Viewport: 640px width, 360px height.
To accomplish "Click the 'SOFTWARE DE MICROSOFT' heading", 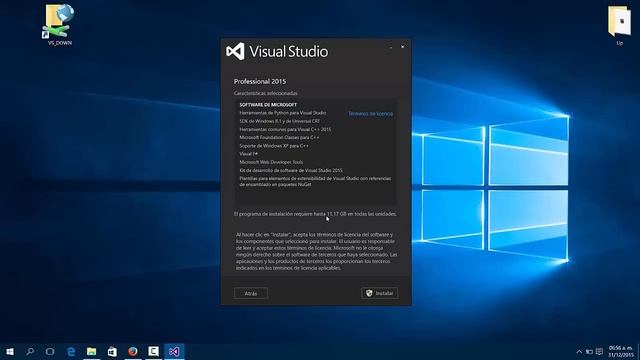I will tap(268, 104).
